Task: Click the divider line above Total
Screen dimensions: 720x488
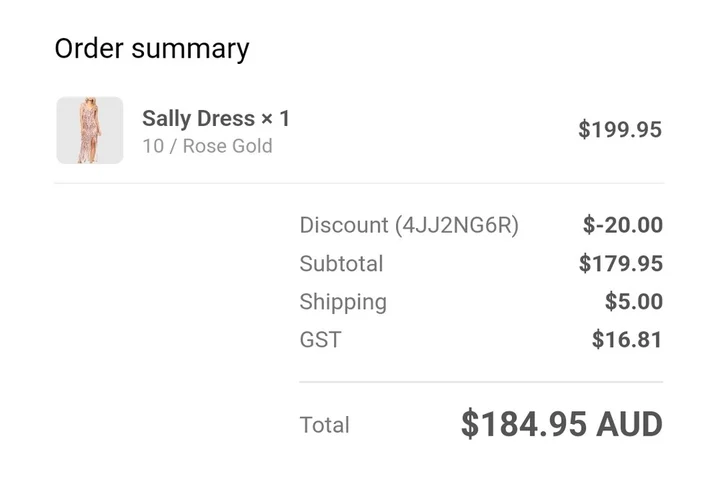Action: pos(480,382)
